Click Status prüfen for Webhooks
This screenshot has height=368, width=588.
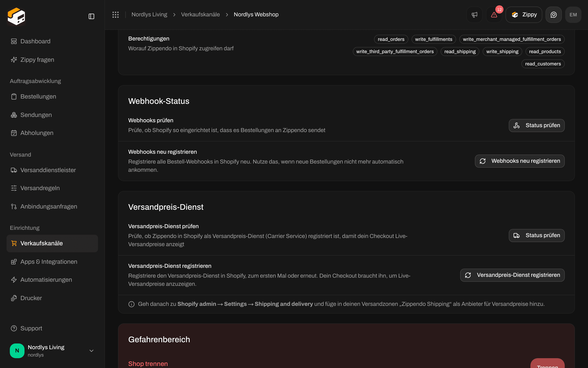tap(537, 125)
